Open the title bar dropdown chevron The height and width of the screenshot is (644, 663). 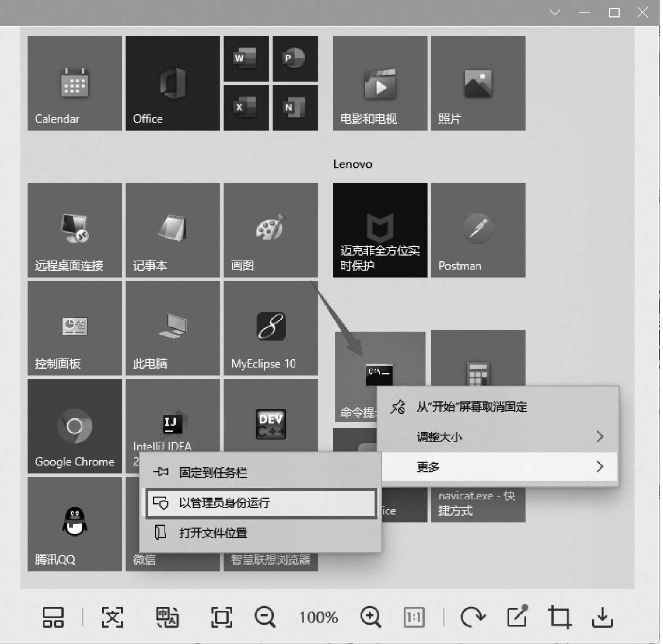(x=555, y=12)
